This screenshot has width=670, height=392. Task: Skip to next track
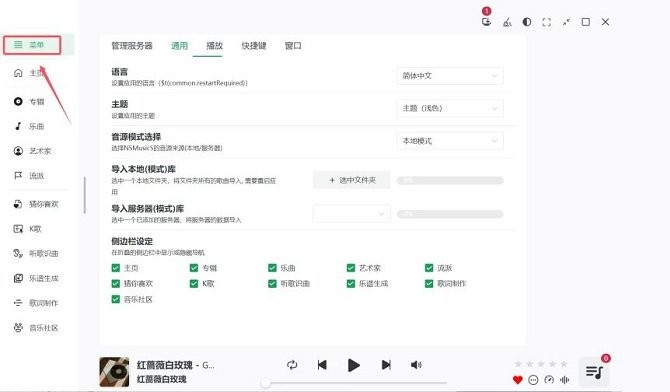coord(386,365)
